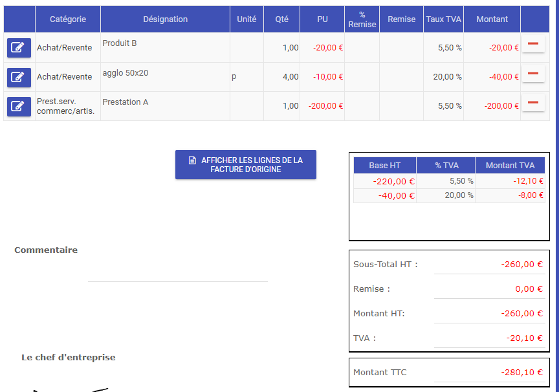Viewport: 559px width, 392px height.
Task: Click the Sous-Total HT amount
Action: (521, 264)
